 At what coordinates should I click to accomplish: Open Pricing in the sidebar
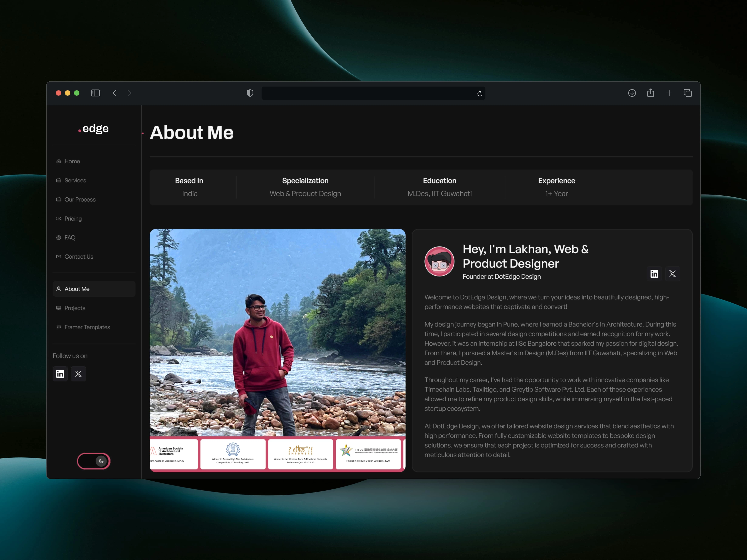(x=94, y=218)
